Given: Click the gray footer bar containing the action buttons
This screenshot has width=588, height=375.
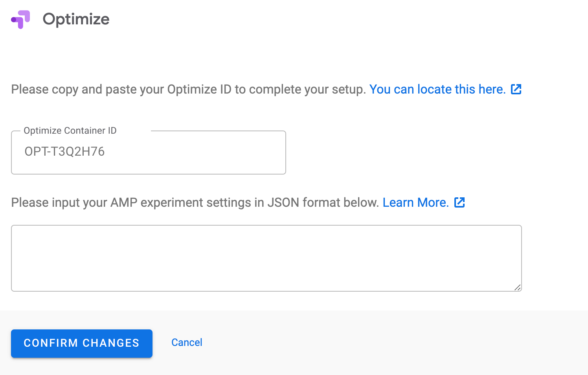Looking at the screenshot, I should point(354,343).
